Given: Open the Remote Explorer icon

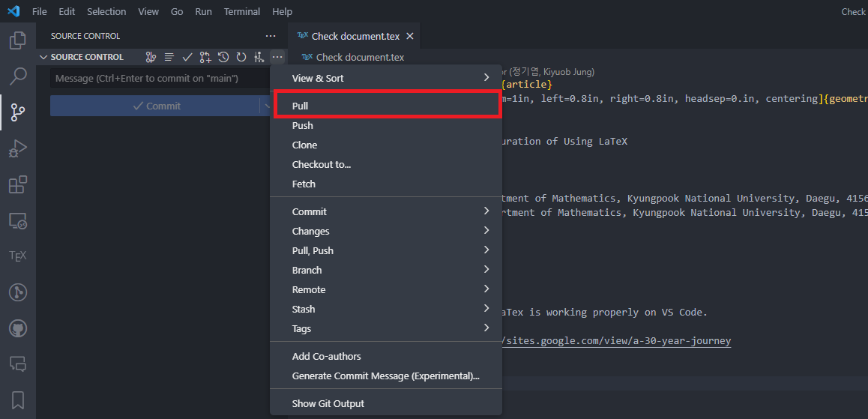Looking at the screenshot, I should (x=18, y=220).
